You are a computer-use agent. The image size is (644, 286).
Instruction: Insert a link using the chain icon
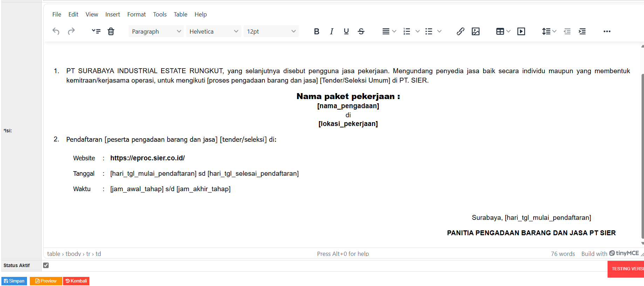click(x=460, y=32)
